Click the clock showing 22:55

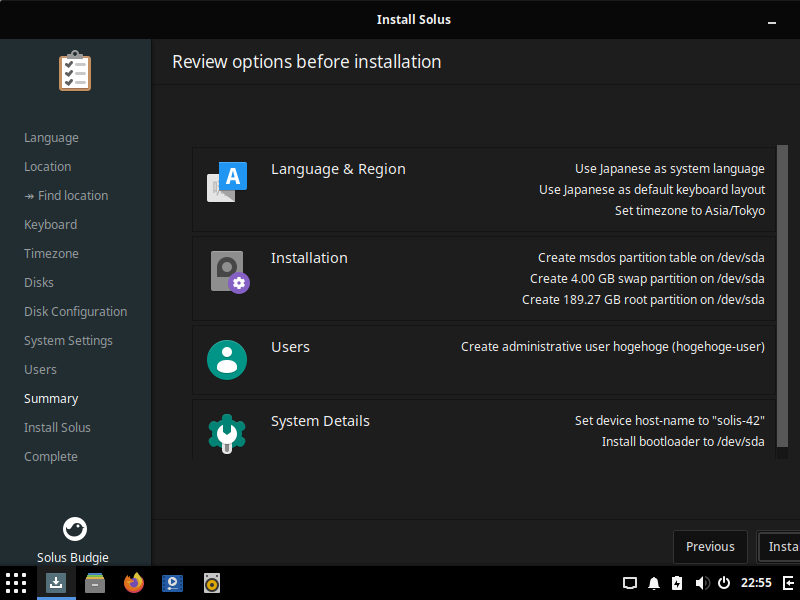pyautogui.click(x=756, y=583)
